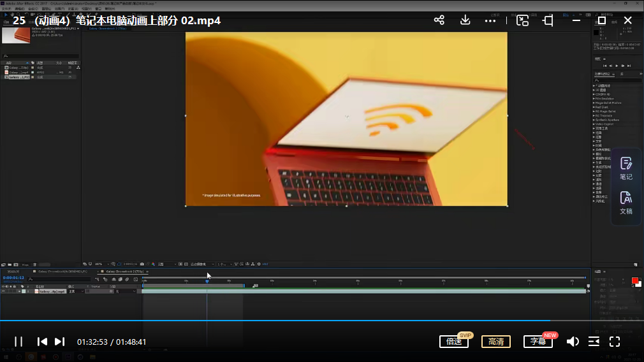Select the Galaxy mp4 layer in timeline
The height and width of the screenshot is (362, 644).
coord(52,291)
